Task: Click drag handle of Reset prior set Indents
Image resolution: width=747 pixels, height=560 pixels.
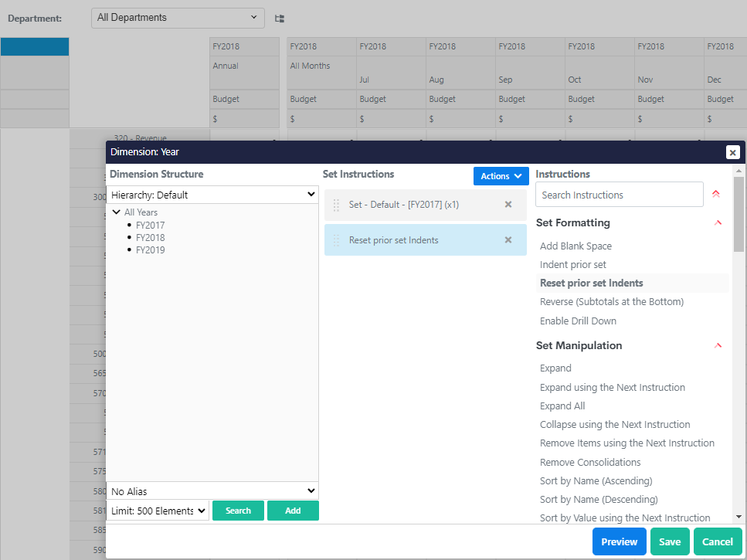Action: tap(336, 240)
